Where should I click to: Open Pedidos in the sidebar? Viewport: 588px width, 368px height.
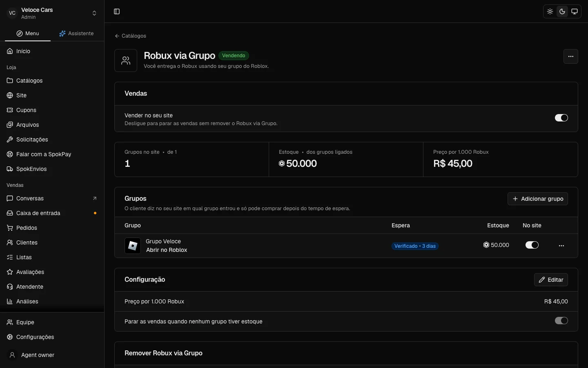coord(52,228)
